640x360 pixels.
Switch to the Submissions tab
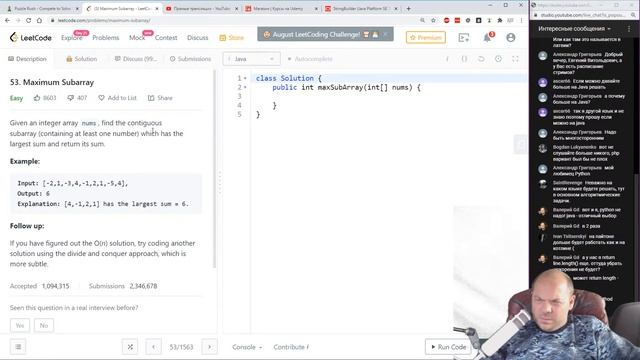tap(190, 59)
